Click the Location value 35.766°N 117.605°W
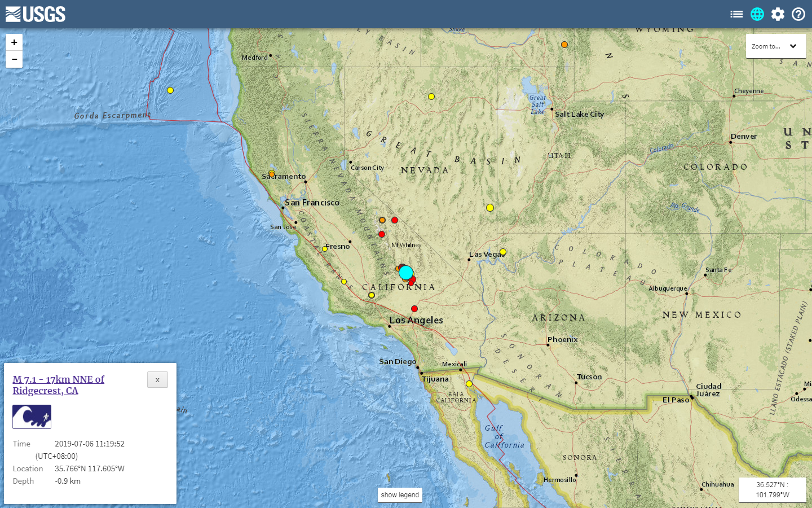The width and height of the screenshot is (812, 508). 90,468
